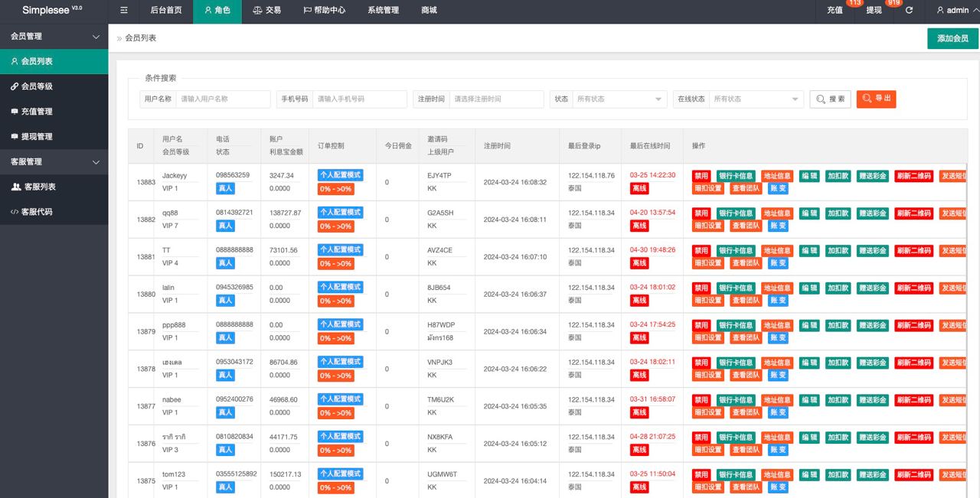Click the 充值 notification with 113 badge
Image resolution: width=980 pixels, height=498 pixels.
835,11
